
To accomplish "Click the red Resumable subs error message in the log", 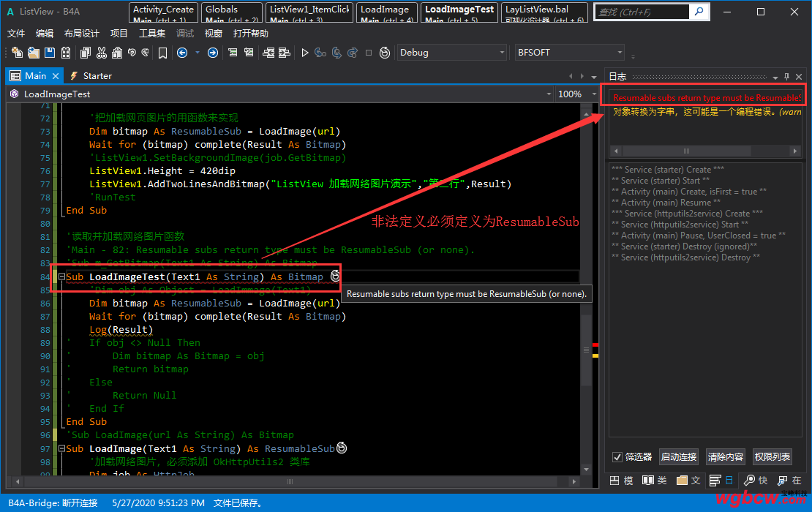I will [x=707, y=97].
